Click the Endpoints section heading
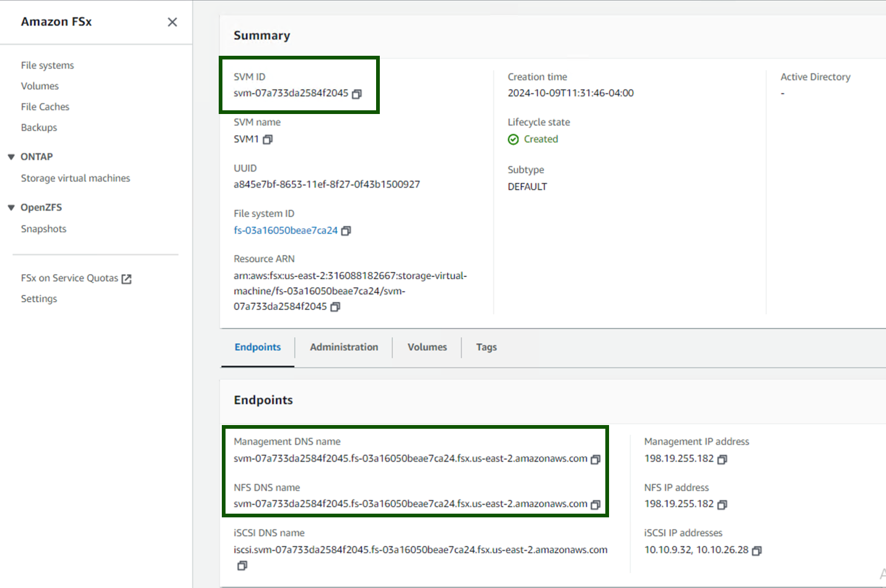This screenshot has height=588, width=886. click(263, 400)
